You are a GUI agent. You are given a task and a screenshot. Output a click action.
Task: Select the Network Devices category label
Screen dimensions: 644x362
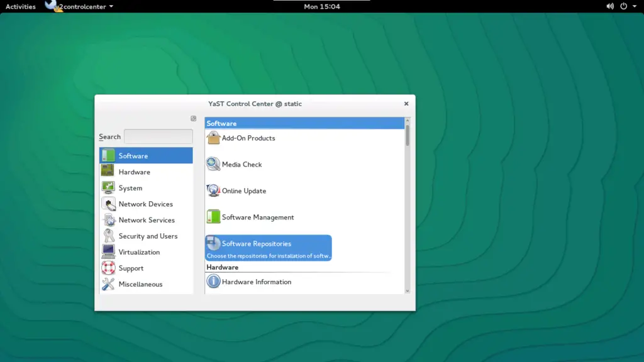point(145,204)
